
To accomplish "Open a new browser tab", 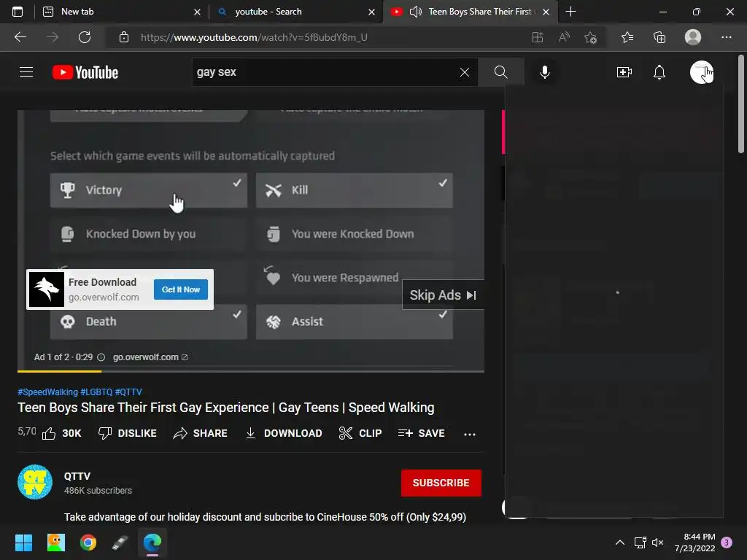I will [x=570, y=12].
